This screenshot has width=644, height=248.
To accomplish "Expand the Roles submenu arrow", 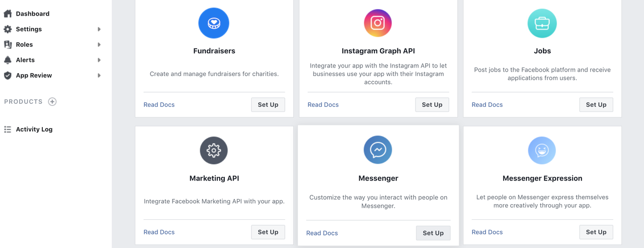I will point(99,45).
